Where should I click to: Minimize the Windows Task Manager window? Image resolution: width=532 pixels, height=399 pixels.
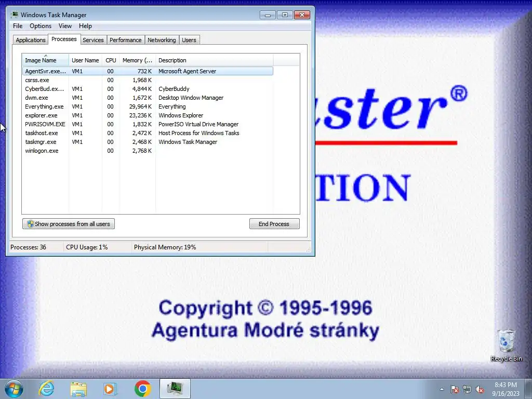268,15
